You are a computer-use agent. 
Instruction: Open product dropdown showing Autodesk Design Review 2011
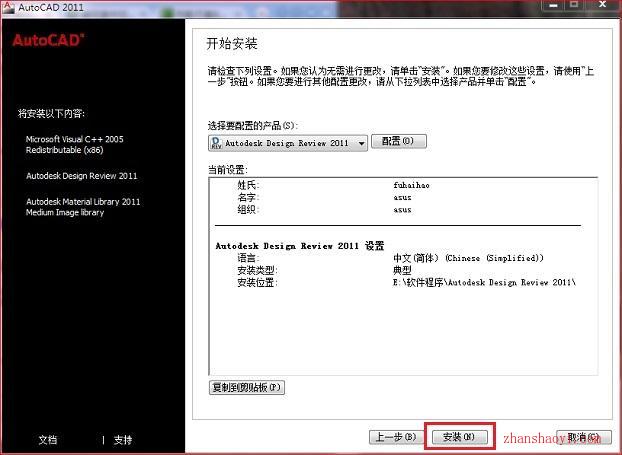tap(288, 143)
